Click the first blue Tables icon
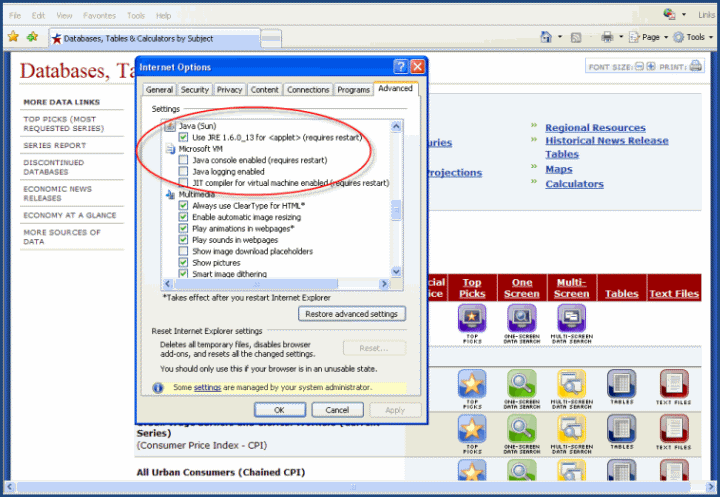 621,384
